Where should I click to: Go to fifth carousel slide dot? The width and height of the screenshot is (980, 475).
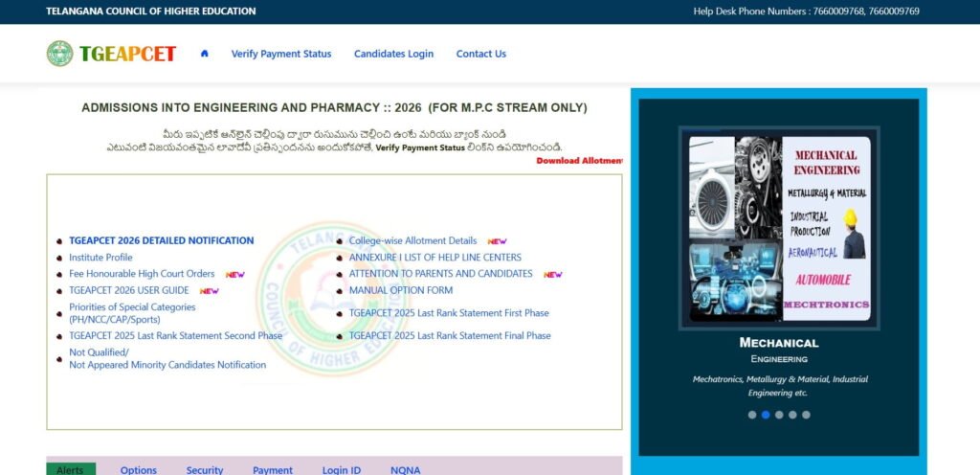(806, 415)
